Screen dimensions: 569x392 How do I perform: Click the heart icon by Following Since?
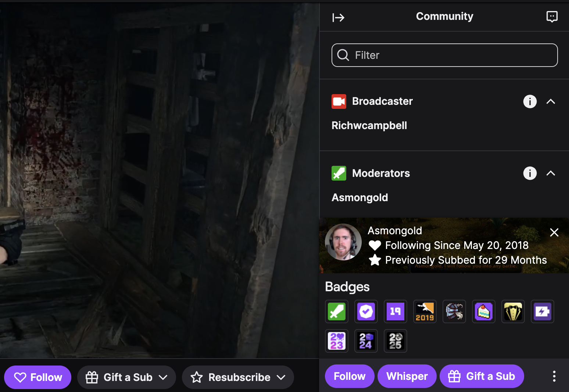coord(375,245)
